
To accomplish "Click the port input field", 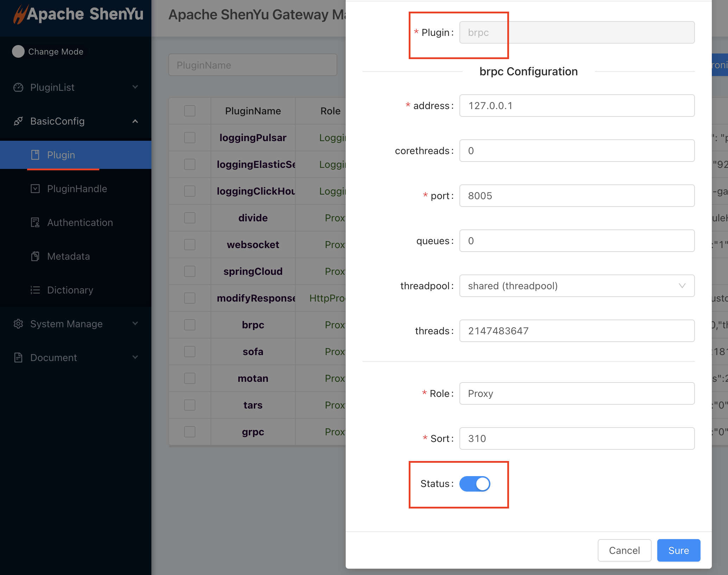I will tap(577, 196).
